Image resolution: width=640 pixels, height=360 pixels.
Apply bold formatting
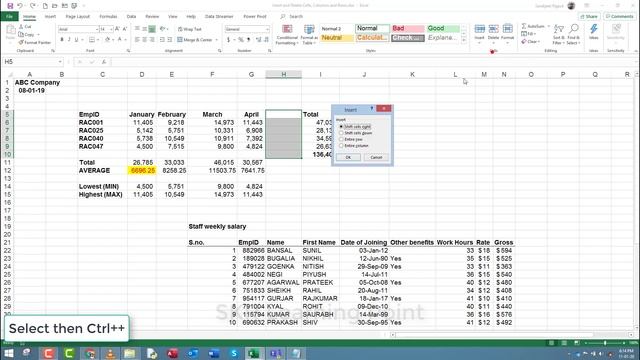(x=62, y=40)
